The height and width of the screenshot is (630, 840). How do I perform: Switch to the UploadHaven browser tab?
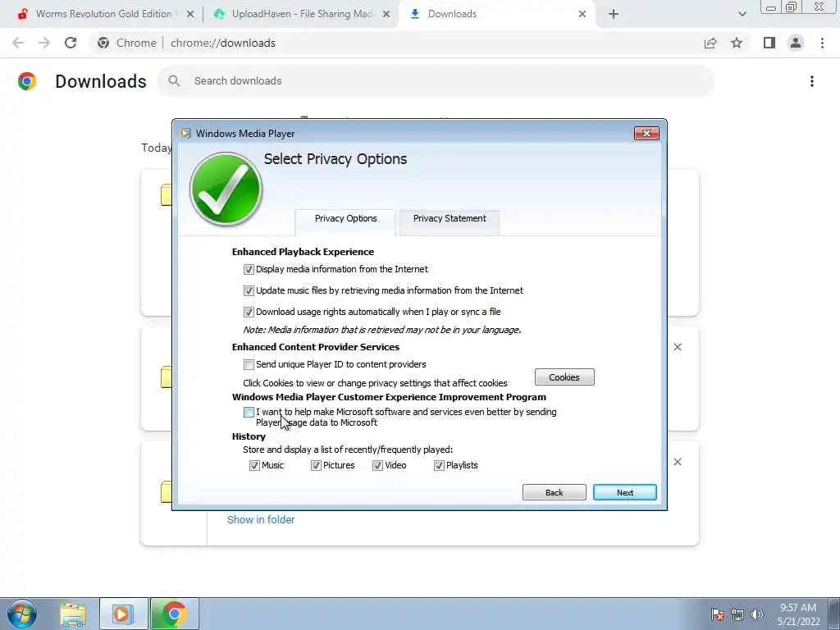click(x=302, y=14)
